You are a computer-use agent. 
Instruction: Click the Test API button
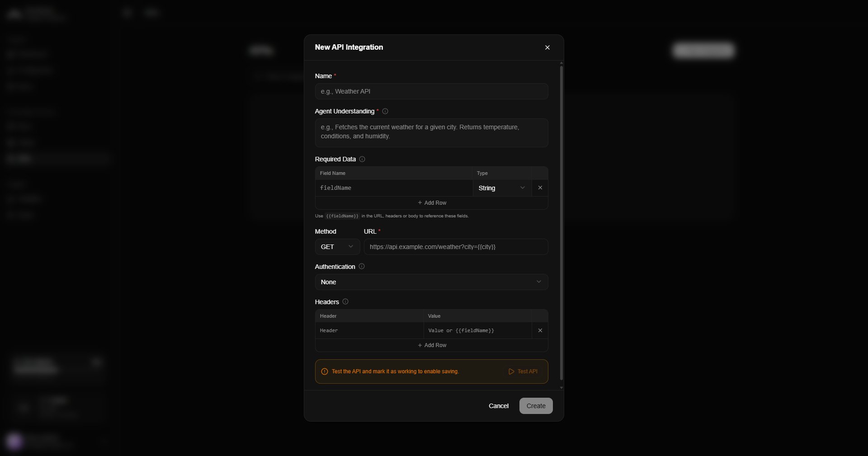click(x=523, y=371)
